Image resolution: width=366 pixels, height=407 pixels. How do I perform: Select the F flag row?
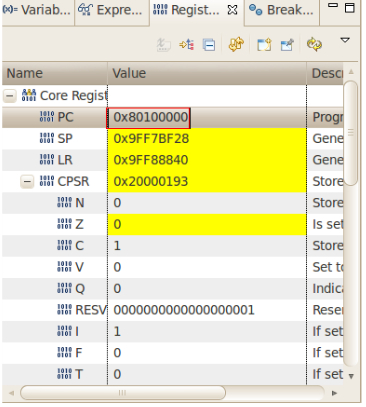pyautogui.click(x=172, y=353)
